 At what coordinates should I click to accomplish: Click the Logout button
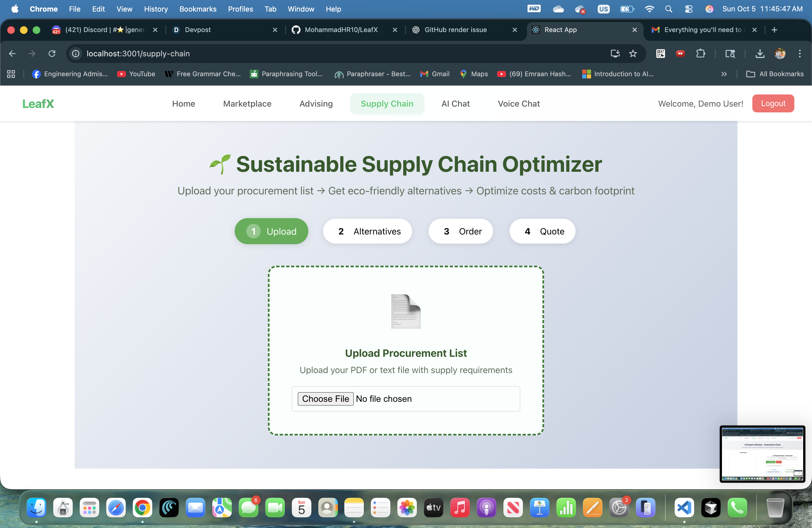pyautogui.click(x=773, y=103)
